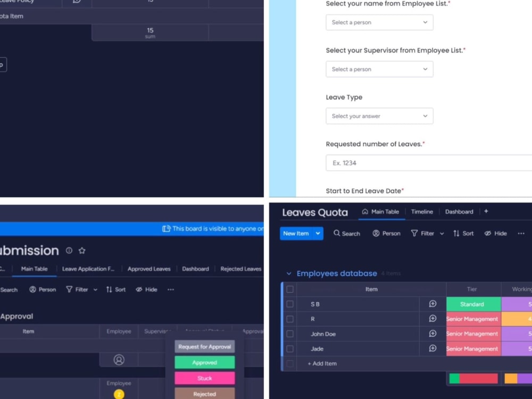Open Person filter in Submission board toolbar
This screenshot has width=532, height=399.
click(43, 289)
